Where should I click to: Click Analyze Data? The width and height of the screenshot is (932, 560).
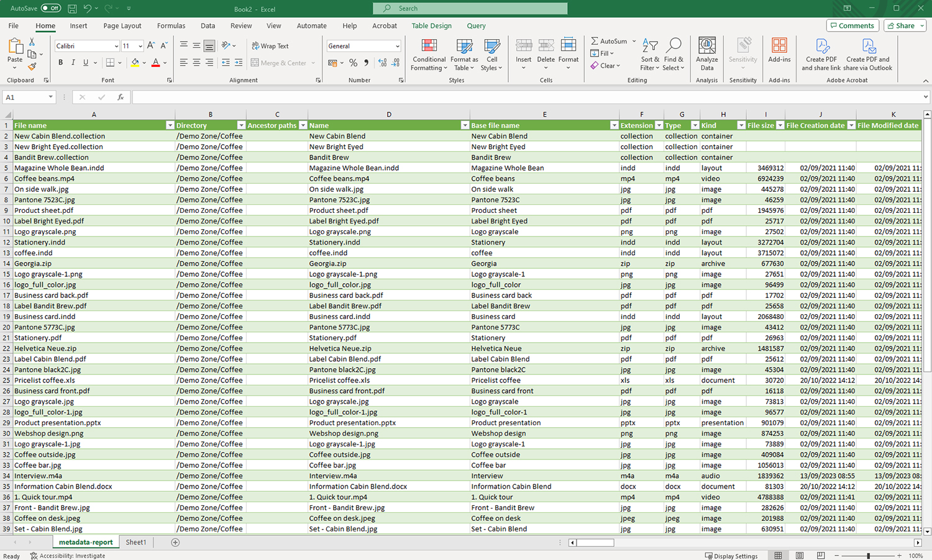[x=707, y=55]
